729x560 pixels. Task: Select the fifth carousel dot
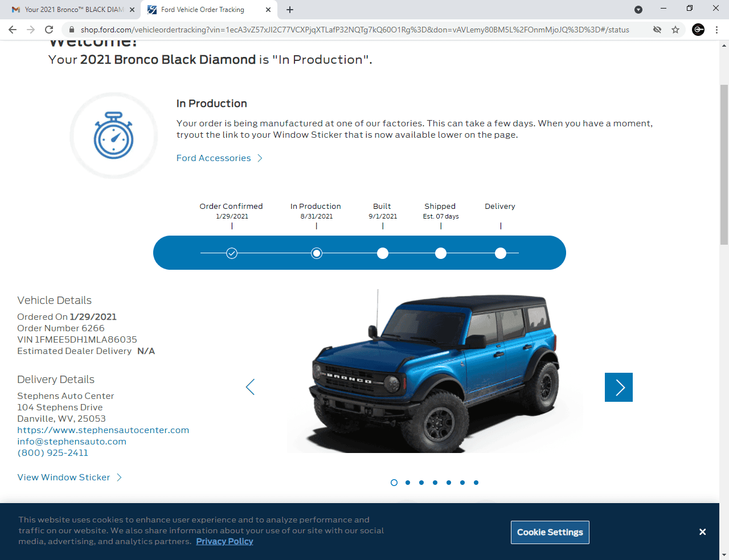click(x=449, y=483)
